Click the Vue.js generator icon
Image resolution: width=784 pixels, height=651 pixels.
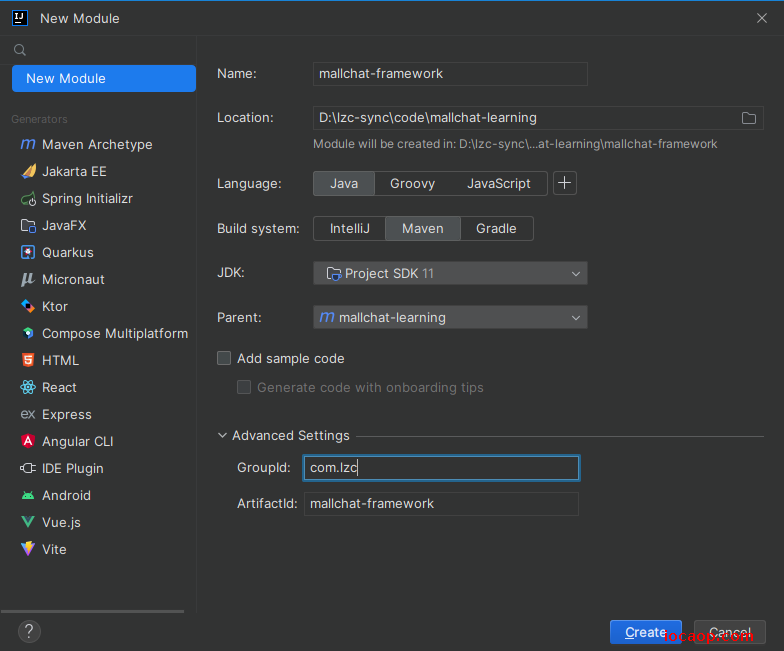(x=28, y=522)
